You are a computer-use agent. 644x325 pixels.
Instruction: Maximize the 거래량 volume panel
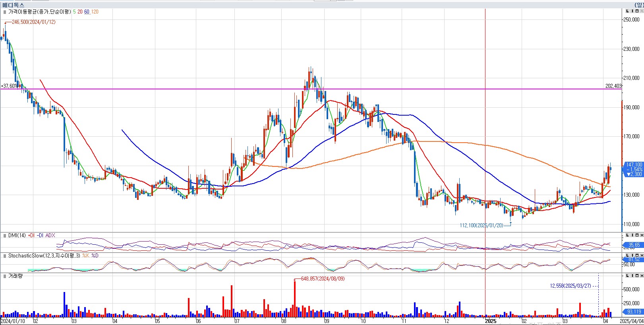click(x=637, y=275)
